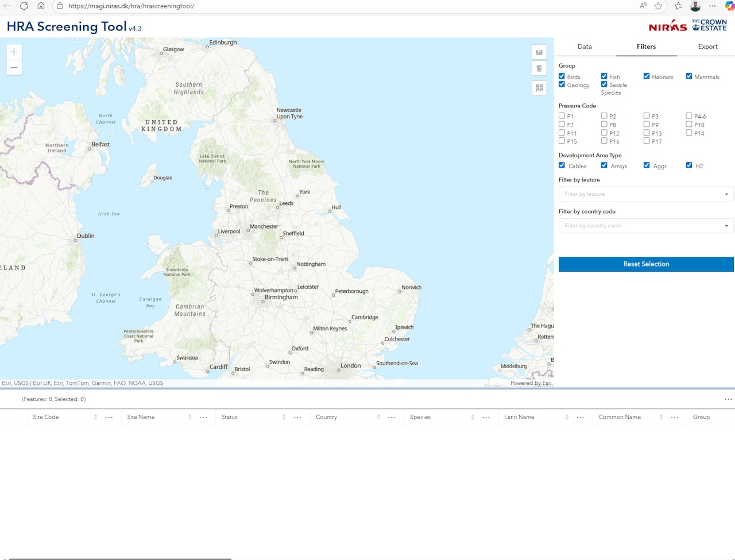This screenshot has height=560, width=735.
Task: Enable the P1 pressure code checkbox
Action: (x=562, y=115)
